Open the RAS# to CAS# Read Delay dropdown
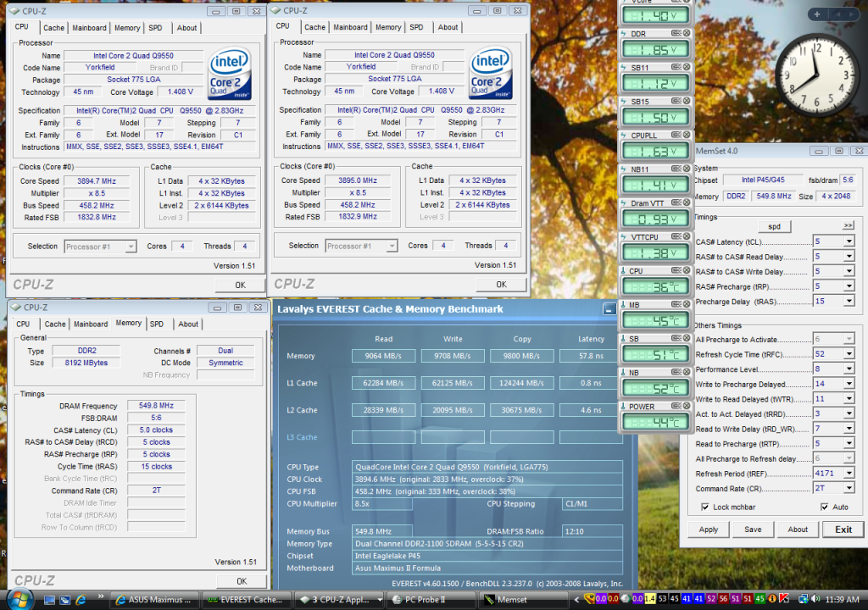 click(x=849, y=257)
